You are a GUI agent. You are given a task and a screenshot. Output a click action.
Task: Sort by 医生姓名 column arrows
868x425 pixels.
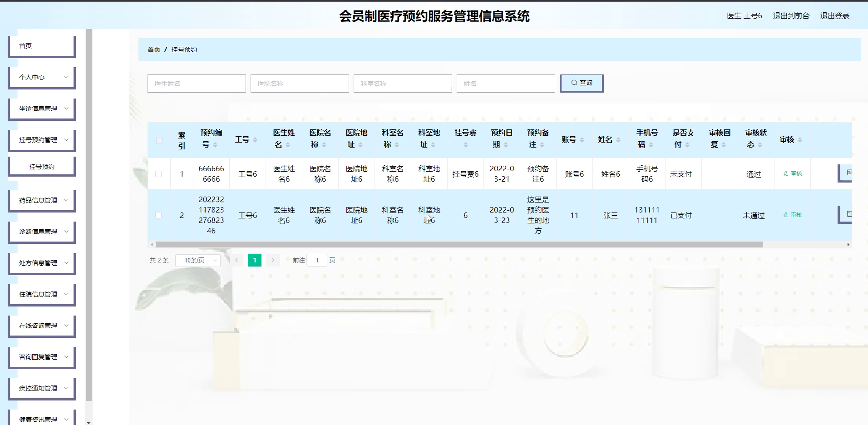coord(288,145)
